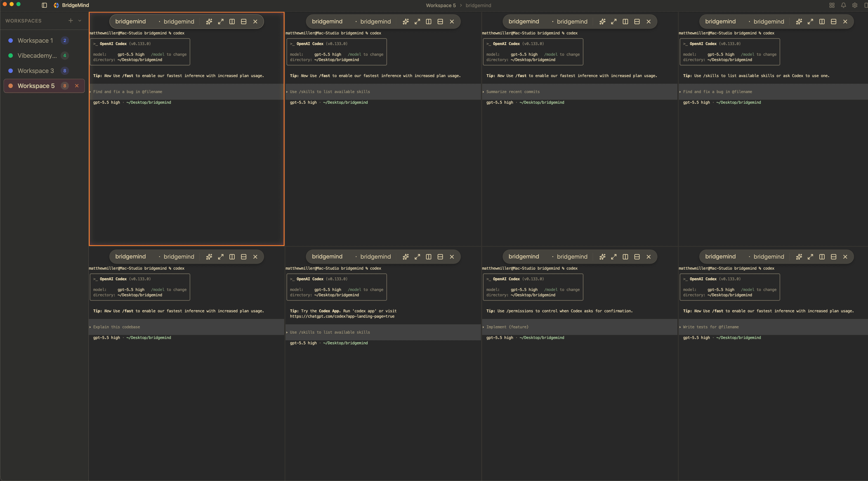Click the first 'bridgemind' tab in 'Explain this codebase' pane header
This screenshot has height=481, width=868.
pos(130,257)
